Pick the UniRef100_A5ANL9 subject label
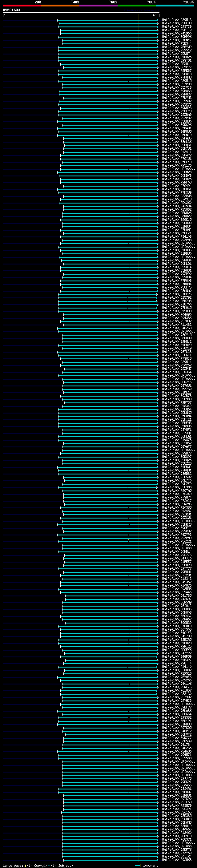 click(176, 135)
